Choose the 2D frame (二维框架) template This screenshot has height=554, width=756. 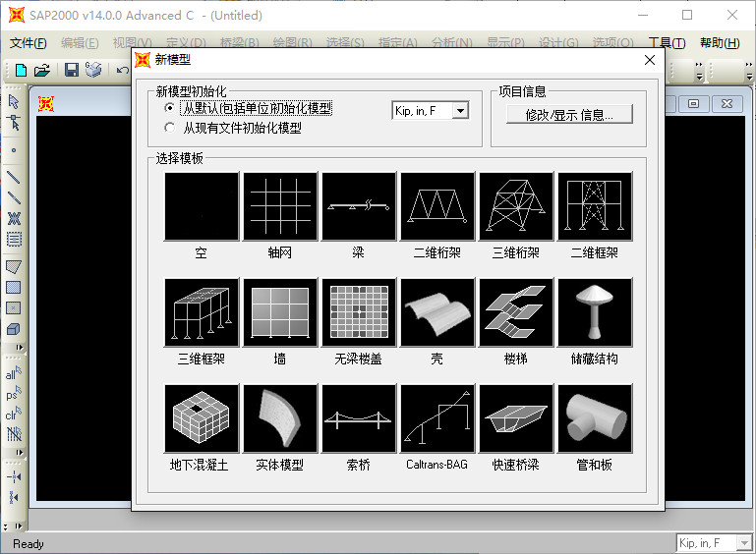click(595, 206)
